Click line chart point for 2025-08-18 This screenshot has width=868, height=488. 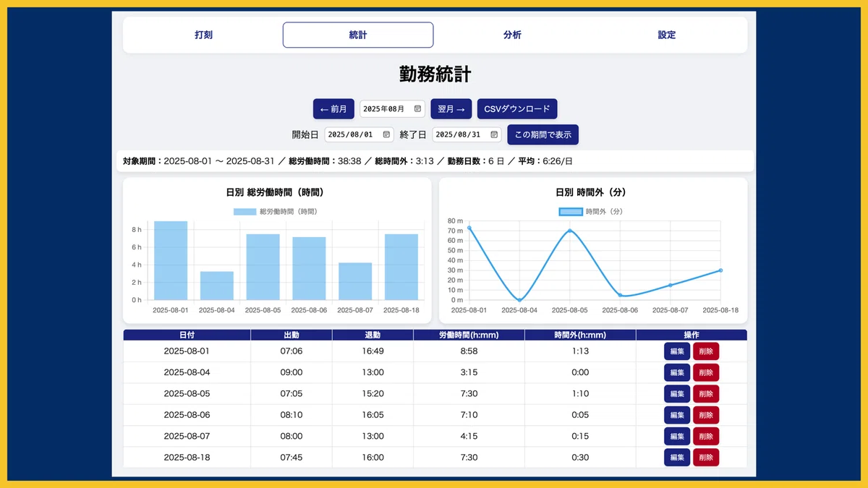click(x=720, y=270)
